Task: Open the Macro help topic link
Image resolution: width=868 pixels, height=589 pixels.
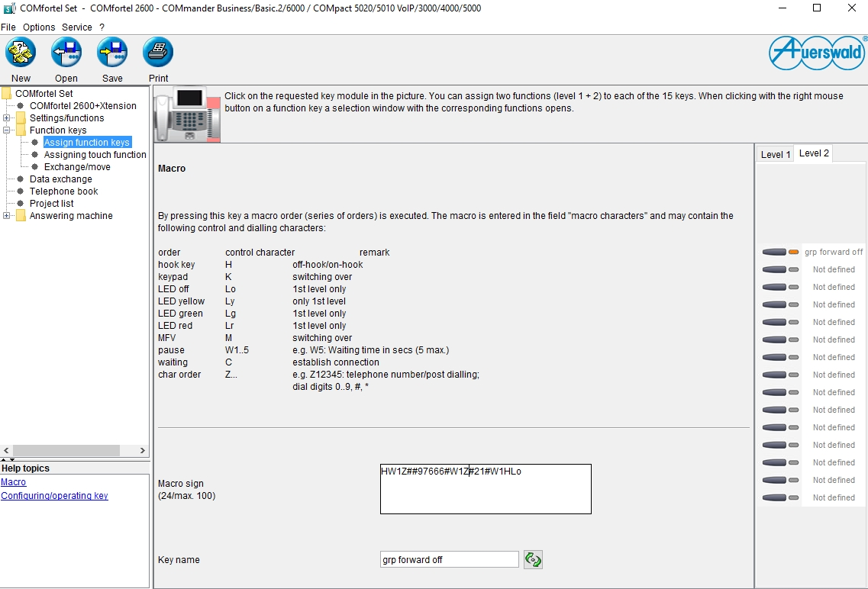Action: pyautogui.click(x=13, y=481)
